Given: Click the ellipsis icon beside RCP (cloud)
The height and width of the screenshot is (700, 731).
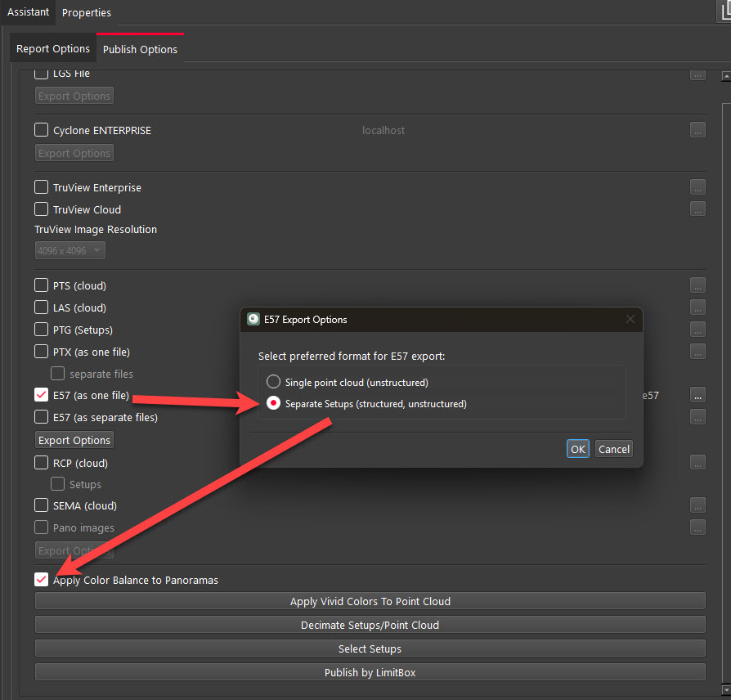Looking at the screenshot, I should 697,461.
